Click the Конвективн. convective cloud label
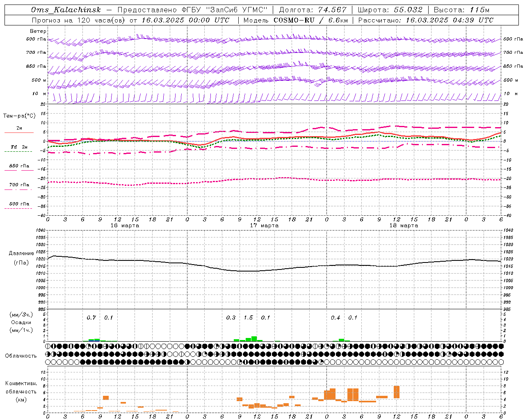The image size is (525, 420). [x=21, y=383]
